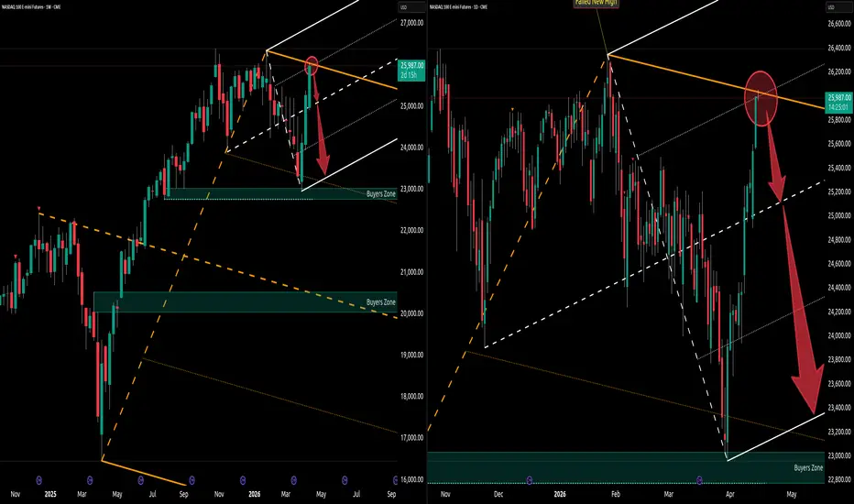This screenshot has width=854, height=504.
Task: Click 19,000.00 on the weekly price axis
Action: 411,356
